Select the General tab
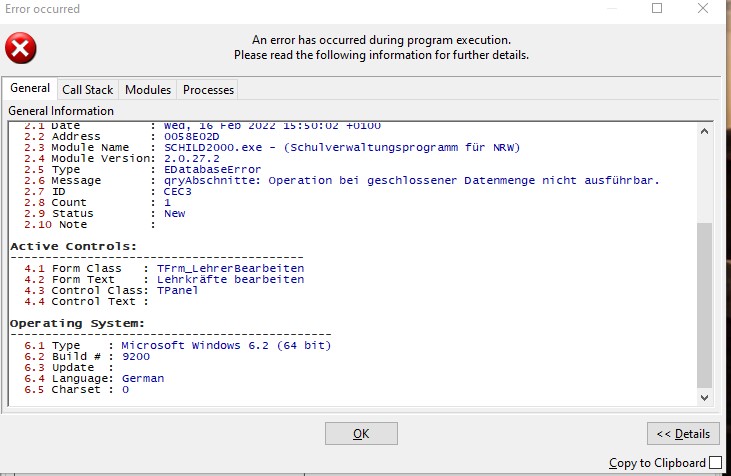 (30, 88)
